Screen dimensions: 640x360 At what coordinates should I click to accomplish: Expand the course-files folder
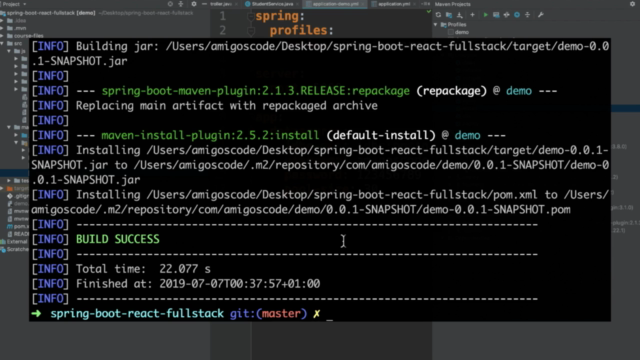pos(2,36)
